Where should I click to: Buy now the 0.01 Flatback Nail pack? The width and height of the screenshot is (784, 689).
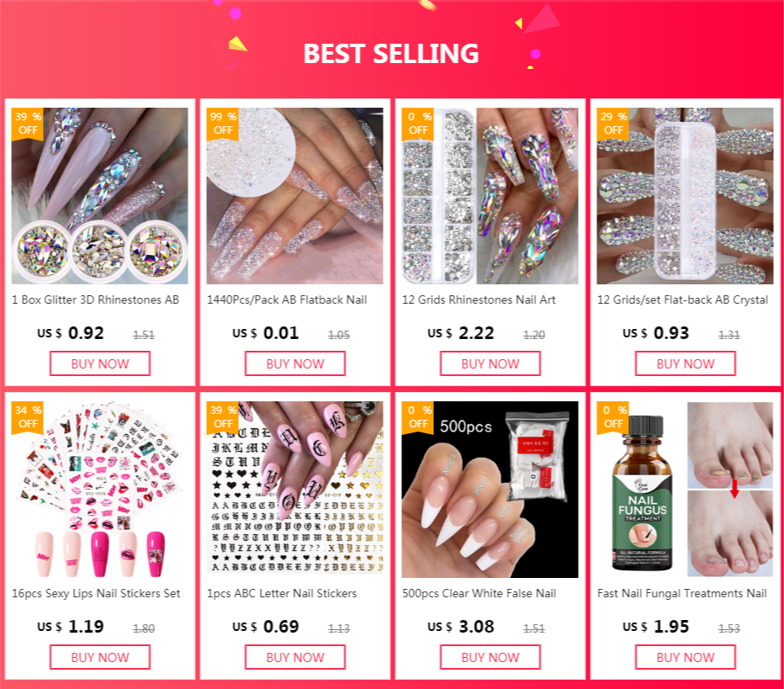pyautogui.click(x=295, y=363)
